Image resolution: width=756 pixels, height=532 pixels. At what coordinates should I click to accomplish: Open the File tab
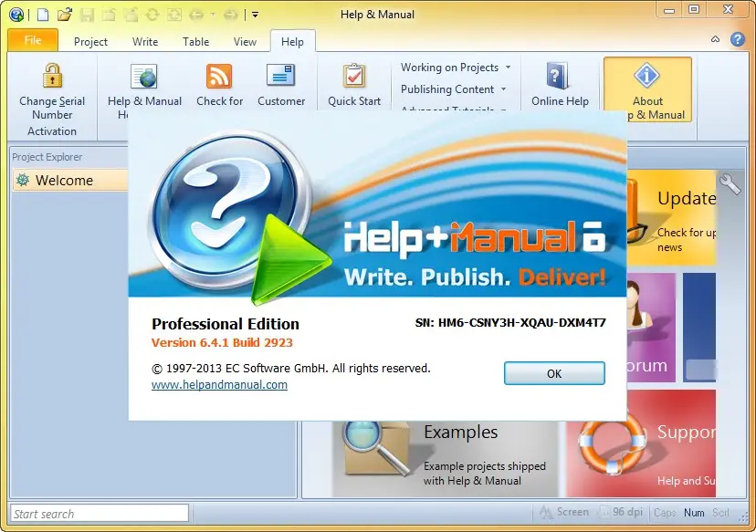point(33,40)
